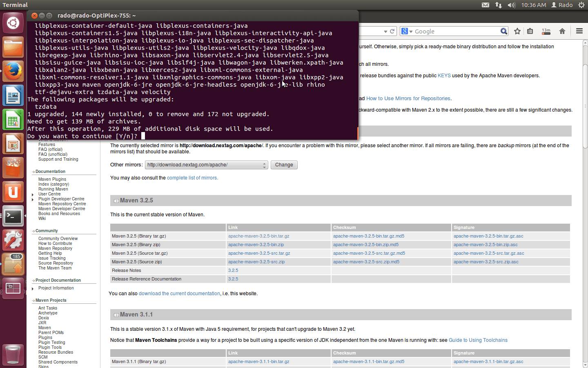Open Ant Tasks under Maven Projects
This screenshot has width=588, height=368.
tap(48, 308)
